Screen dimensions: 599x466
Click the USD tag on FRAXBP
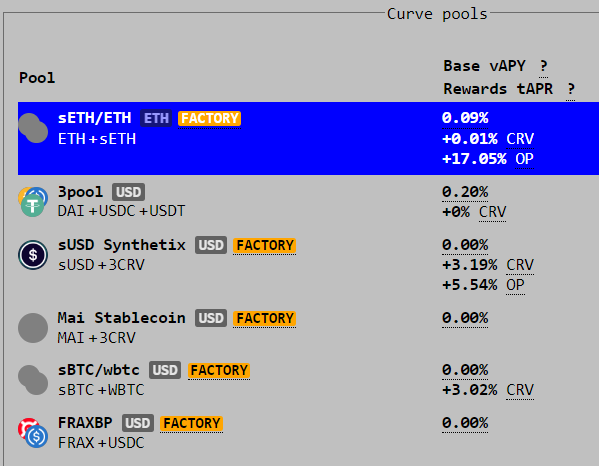(138, 423)
